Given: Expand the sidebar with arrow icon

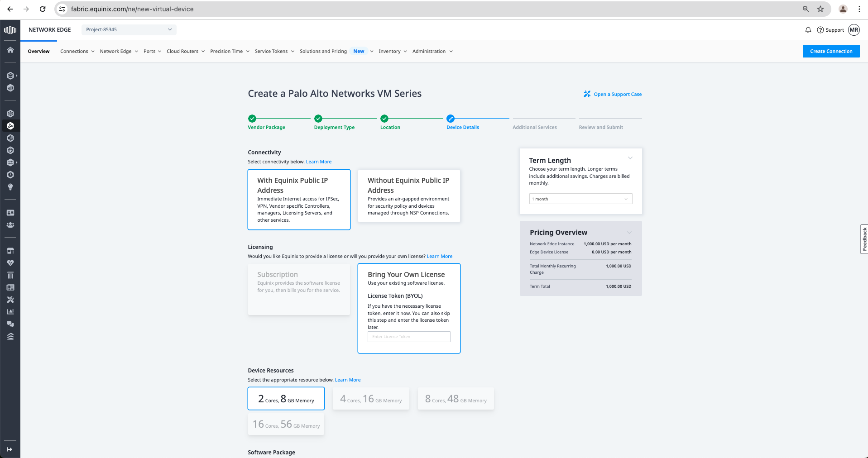Looking at the screenshot, I should tap(10, 449).
